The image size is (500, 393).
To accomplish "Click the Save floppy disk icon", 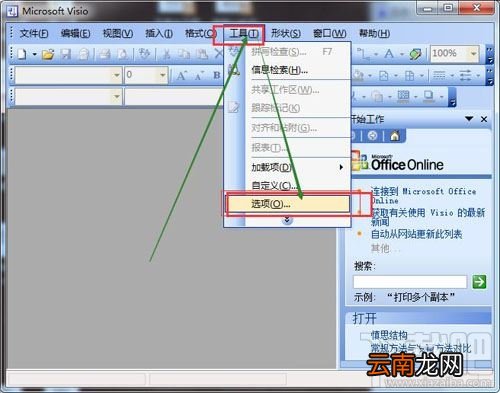I will click(66, 54).
